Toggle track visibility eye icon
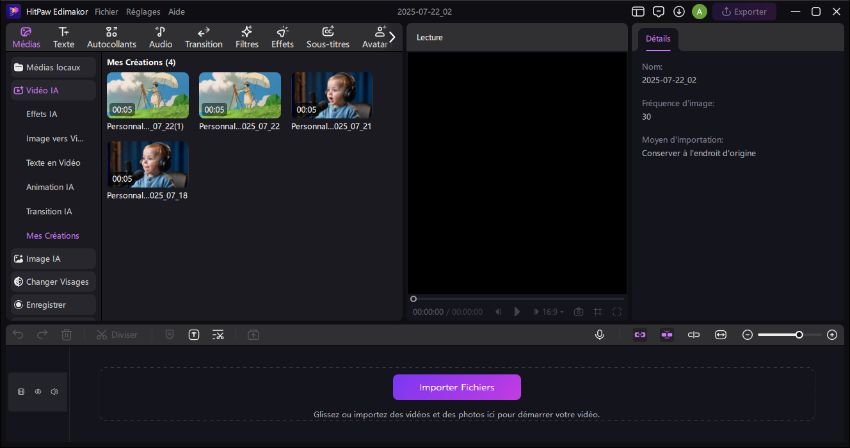Viewport: 850px width, 448px height. [38, 392]
